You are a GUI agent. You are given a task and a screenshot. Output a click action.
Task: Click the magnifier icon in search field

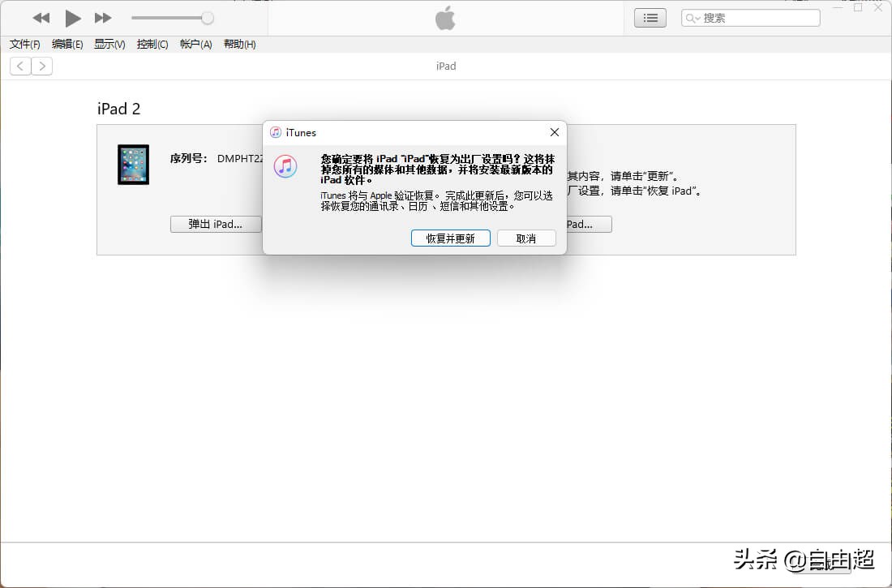[x=691, y=17]
